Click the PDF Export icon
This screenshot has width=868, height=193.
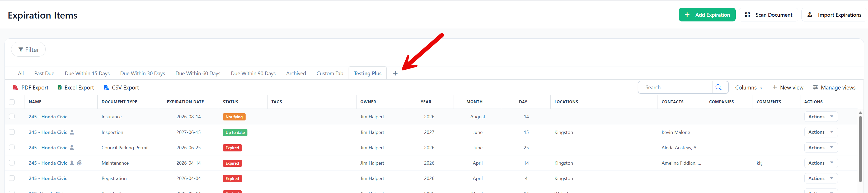point(16,88)
